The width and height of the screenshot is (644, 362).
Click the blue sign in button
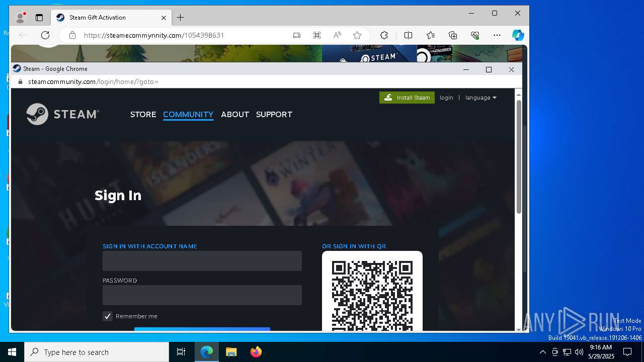pyautogui.click(x=202, y=329)
